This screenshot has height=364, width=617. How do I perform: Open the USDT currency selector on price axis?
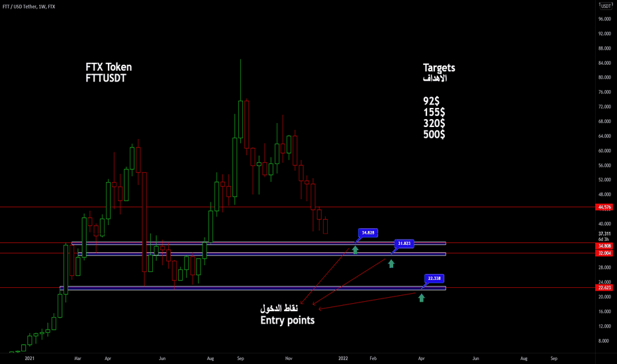click(x=606, y=6)
